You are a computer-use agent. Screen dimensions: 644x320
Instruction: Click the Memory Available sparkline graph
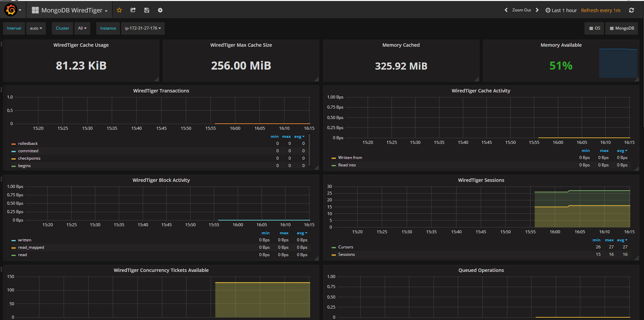tap(618, 63)
